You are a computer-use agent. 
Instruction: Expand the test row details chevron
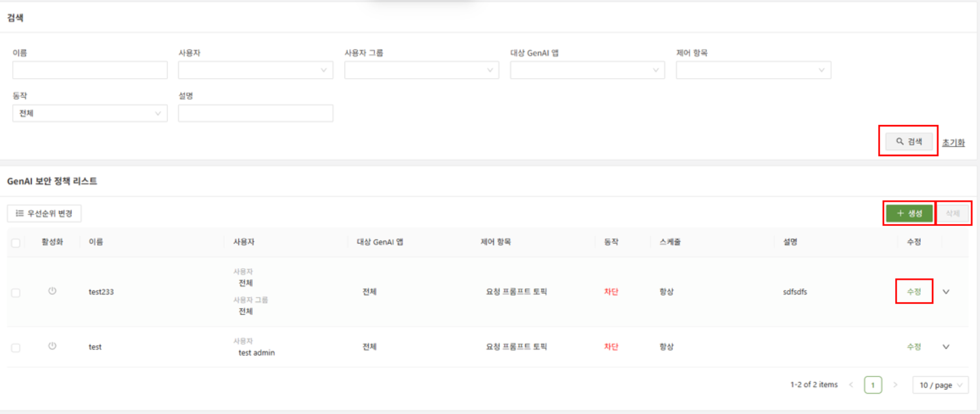[946, 347]
